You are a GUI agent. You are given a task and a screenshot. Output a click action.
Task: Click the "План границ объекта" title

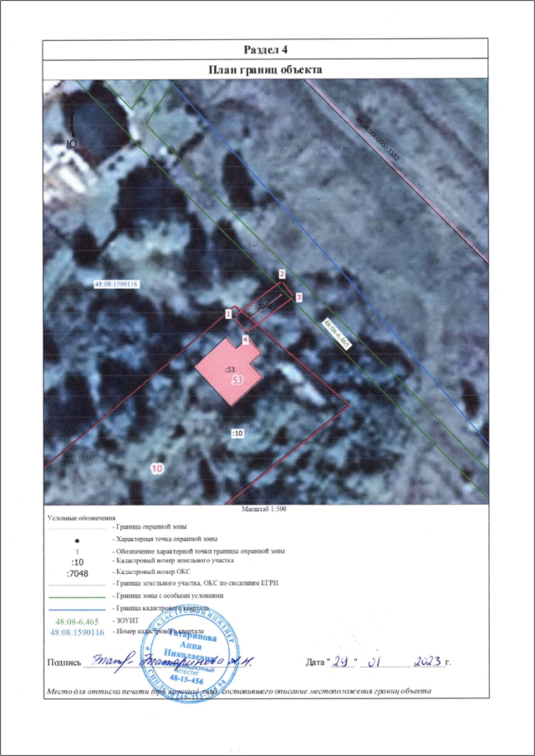click(267, 70)
